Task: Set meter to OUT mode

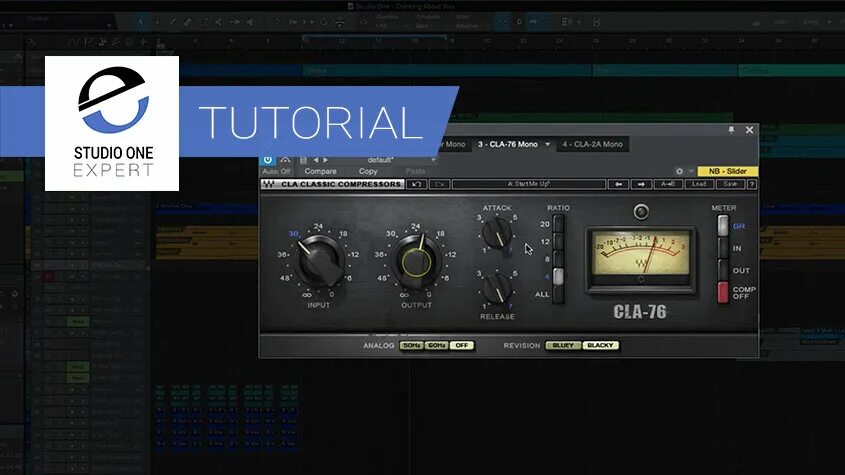Action: pyautogui.click(x=723, y=270)
